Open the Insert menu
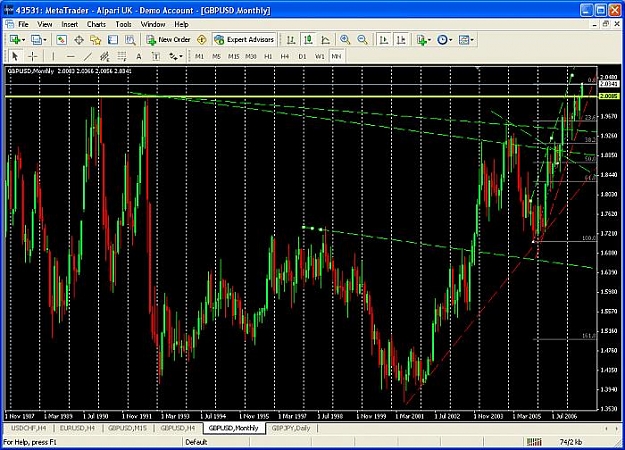The height and width of the screenshot is (450, 625). tap(70, 24)
